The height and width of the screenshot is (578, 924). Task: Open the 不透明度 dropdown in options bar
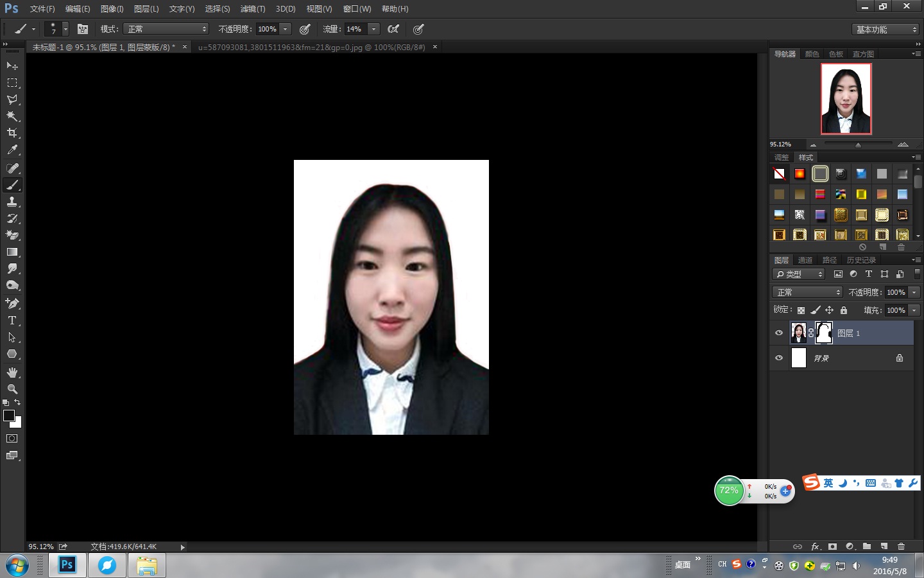point(286,29)
